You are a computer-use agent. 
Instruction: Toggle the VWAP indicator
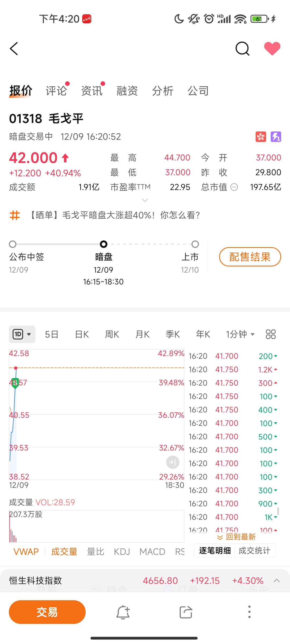click(x=26, y=552)
